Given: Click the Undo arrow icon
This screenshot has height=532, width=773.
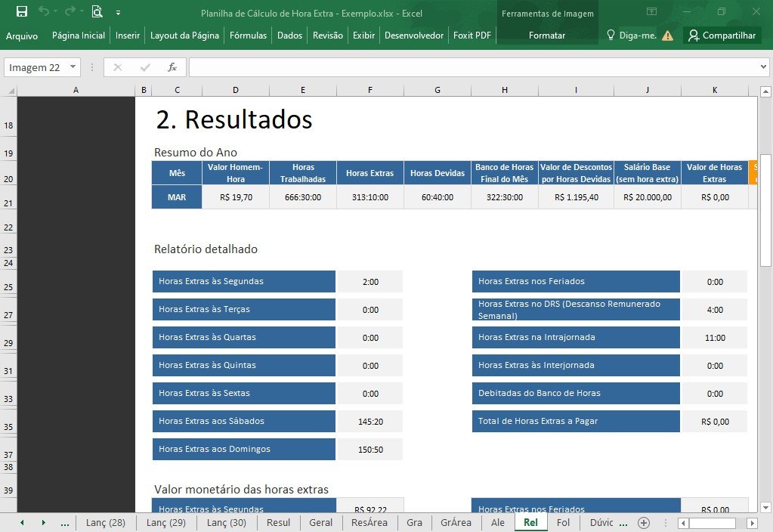Looking at the screenshot, I should coord(44,11).
